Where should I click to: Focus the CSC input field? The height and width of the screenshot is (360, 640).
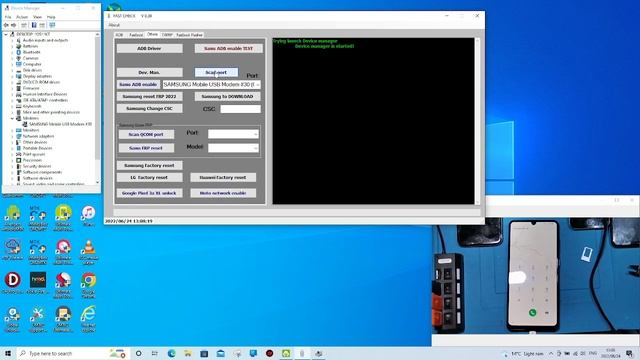click(x=240, y=109)
